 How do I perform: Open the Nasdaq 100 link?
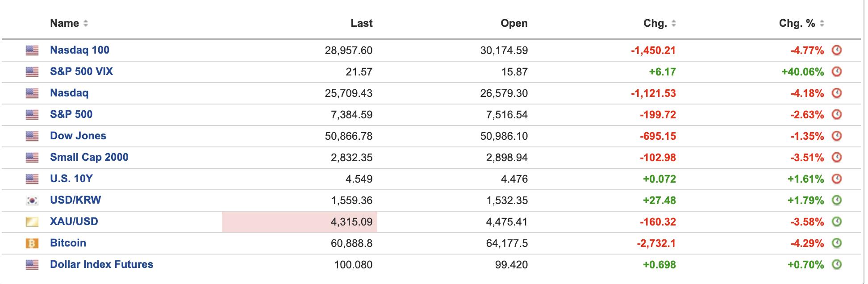click(79, 50)
